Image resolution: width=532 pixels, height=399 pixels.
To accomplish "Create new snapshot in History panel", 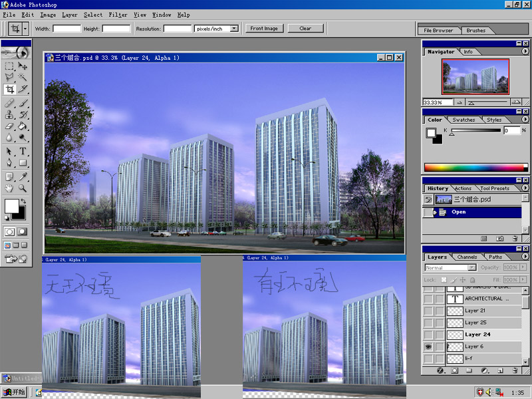I will pyautogui.click(x=500, y=239).
